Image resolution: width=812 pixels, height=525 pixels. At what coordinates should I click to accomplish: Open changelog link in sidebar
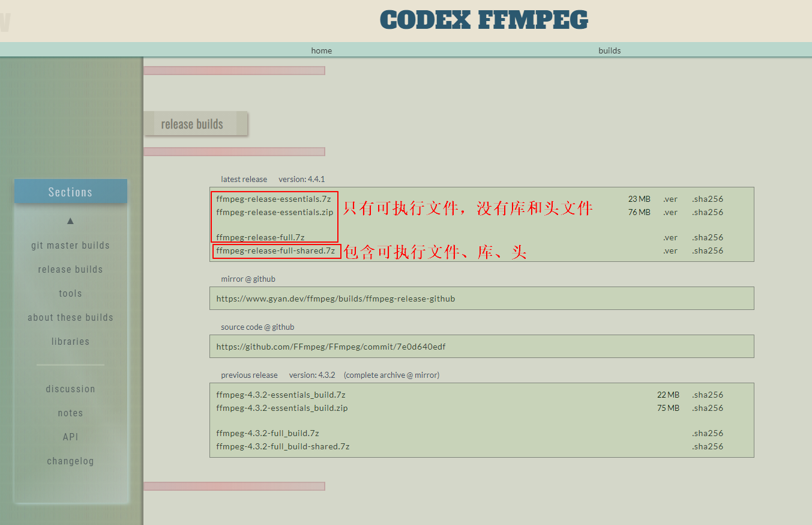tap(70, 461)
